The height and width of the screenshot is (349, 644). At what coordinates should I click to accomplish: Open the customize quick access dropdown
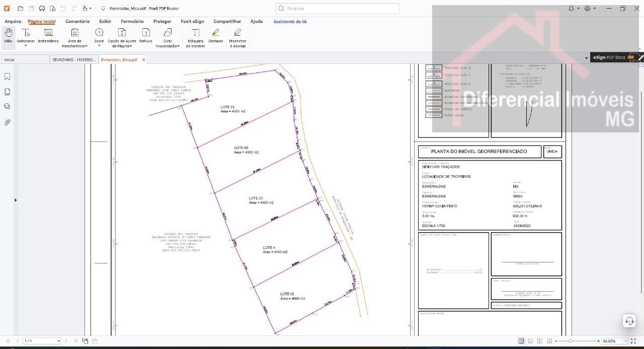tap(103, 9)
